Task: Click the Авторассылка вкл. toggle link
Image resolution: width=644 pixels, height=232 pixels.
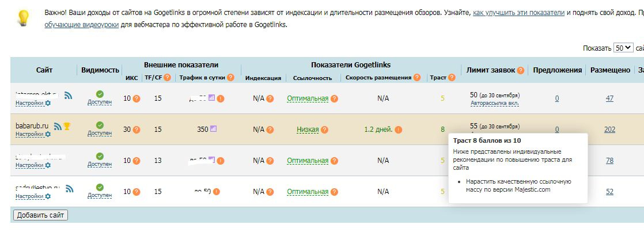Action: tap(495, 103)
